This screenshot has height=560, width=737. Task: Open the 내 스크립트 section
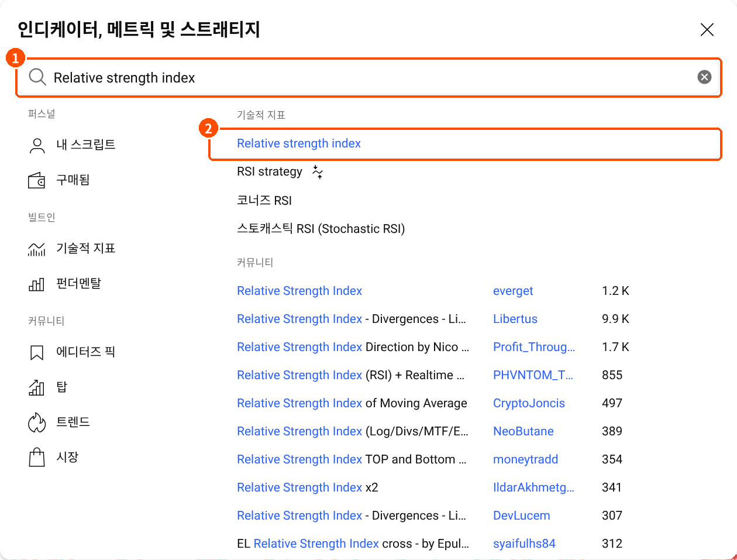coord(86,145)
